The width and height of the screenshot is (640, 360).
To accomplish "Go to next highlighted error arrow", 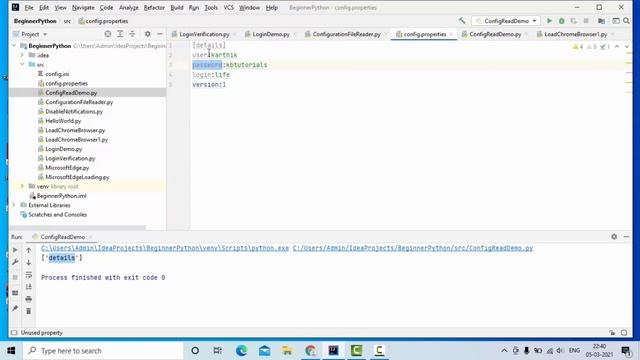I will click(627, 47).
